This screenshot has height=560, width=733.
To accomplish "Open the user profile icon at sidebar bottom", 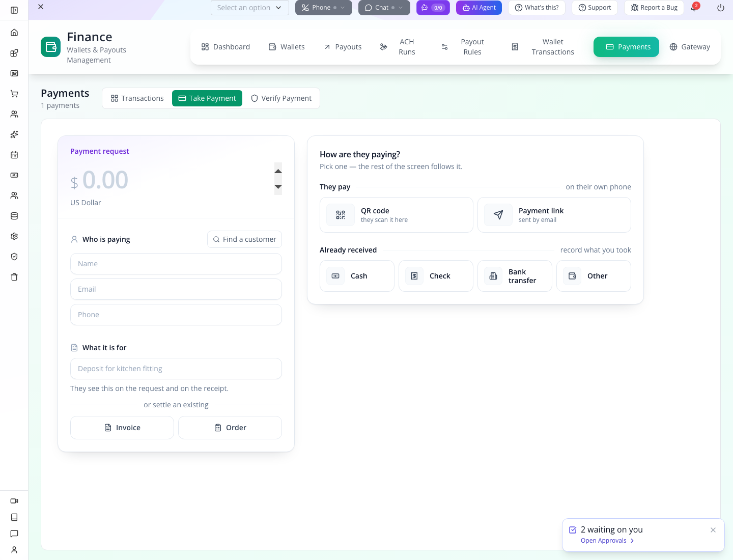I will (x=14, y=550).
